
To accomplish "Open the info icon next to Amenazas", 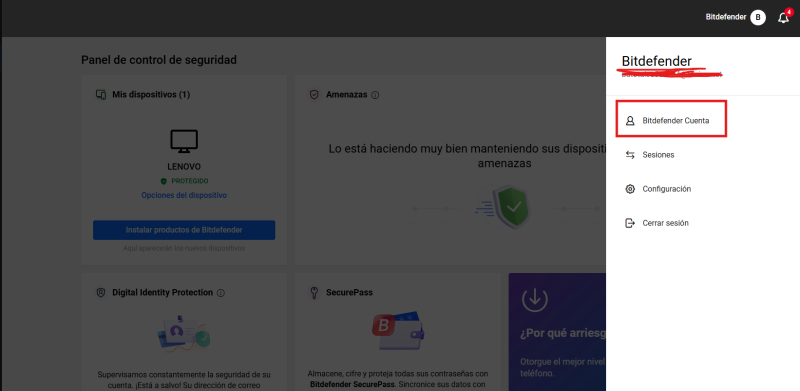I will (x=375, y=95).
